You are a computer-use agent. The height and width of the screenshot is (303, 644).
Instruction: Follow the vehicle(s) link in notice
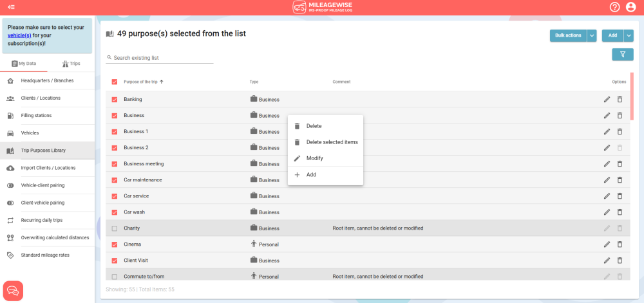pos(19,35)
